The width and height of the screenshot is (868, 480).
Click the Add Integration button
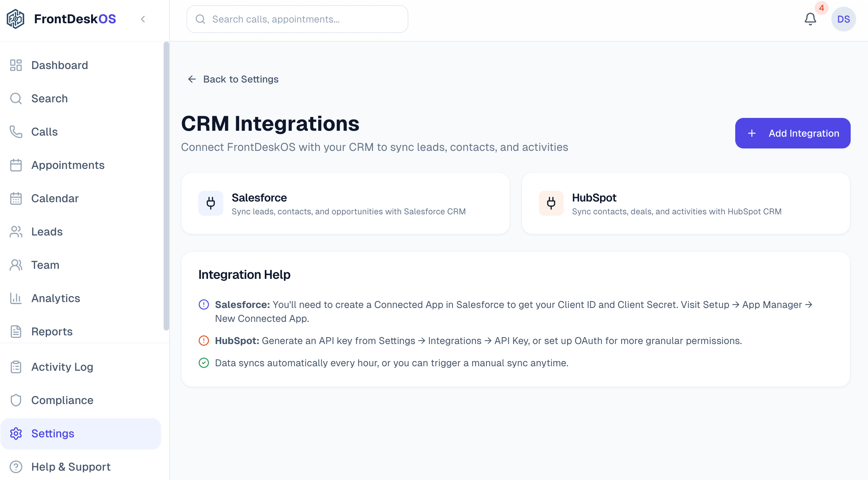[x=792, y=133]
